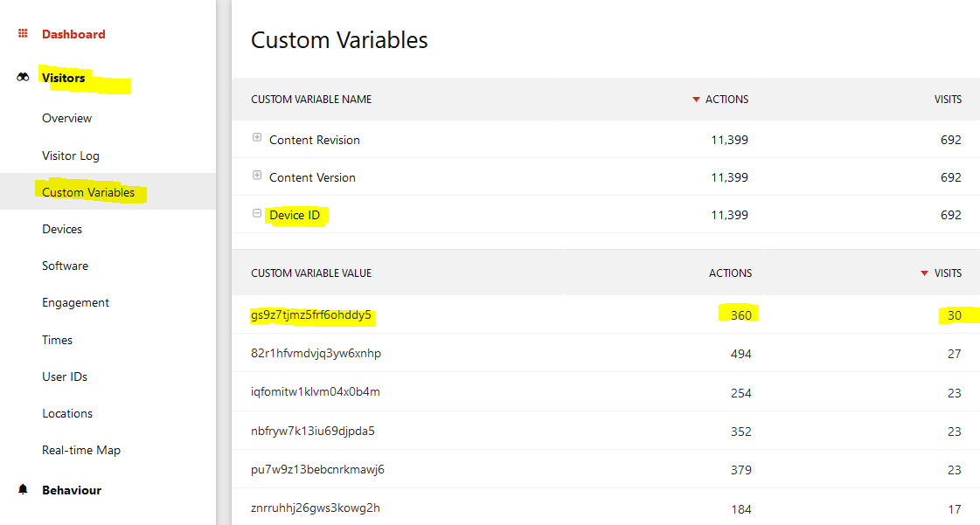This screenshot has height=525, width=980.
Task: Click the Content Revision variable name
Action: pyautogui.click(x=315, y=141)
